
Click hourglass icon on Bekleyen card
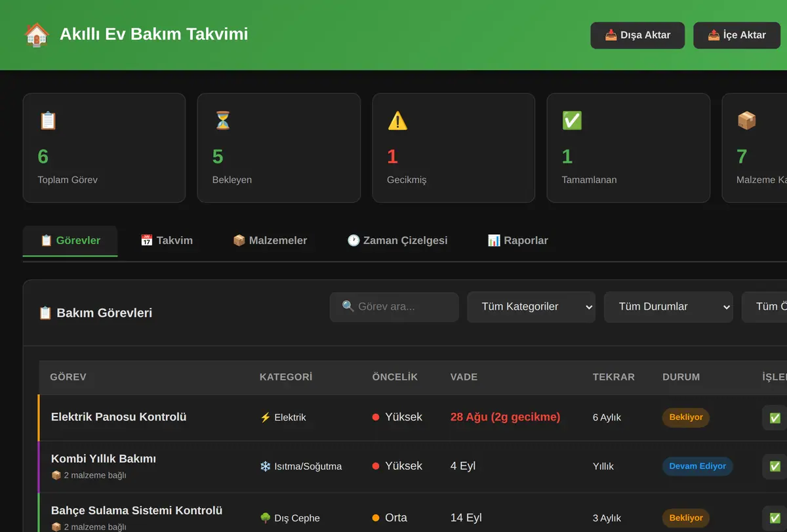[x=222, y=121]
